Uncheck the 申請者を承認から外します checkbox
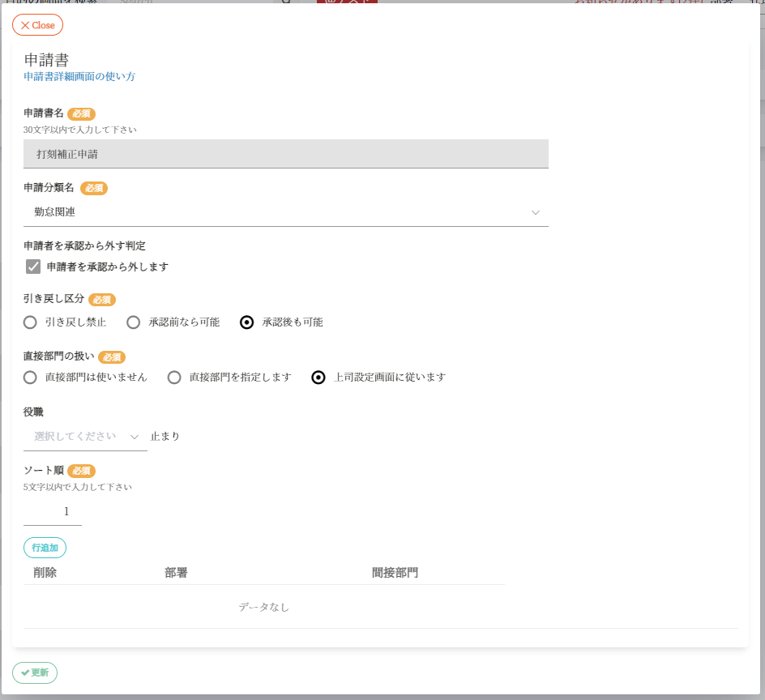This screenshot has height=700, width=765. [33, 267]
